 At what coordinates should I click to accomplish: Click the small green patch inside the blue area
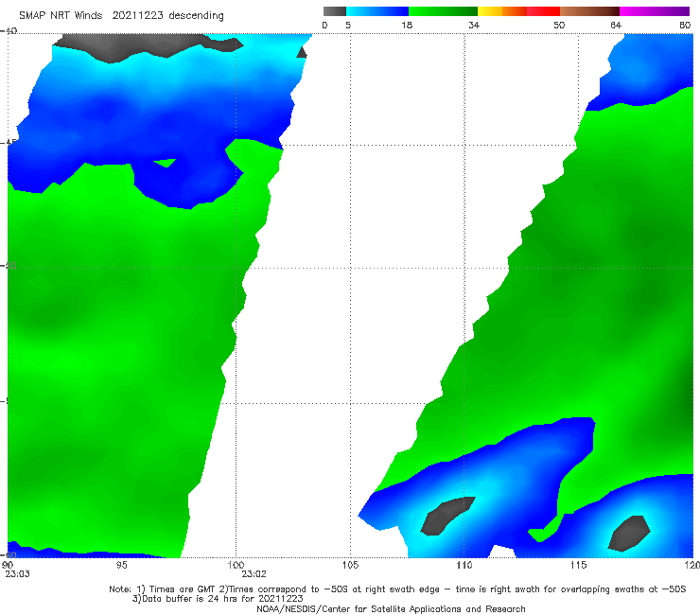[x=166, y=162]
